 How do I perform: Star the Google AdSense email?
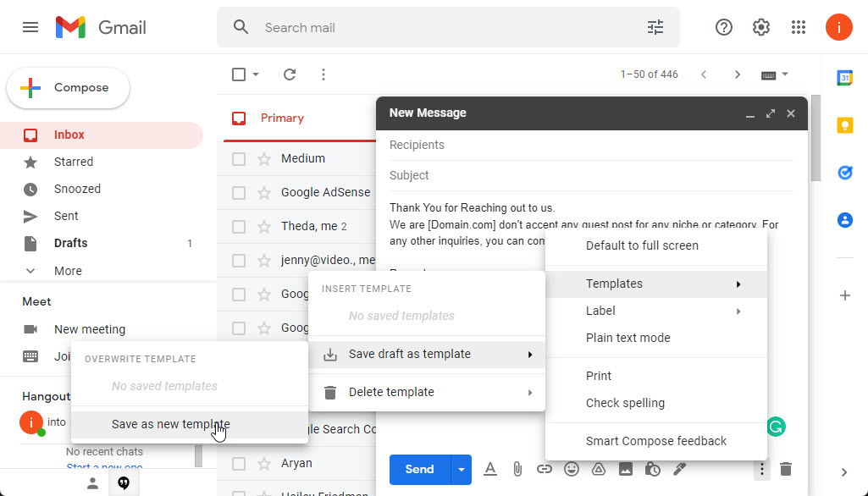point(264,193)
